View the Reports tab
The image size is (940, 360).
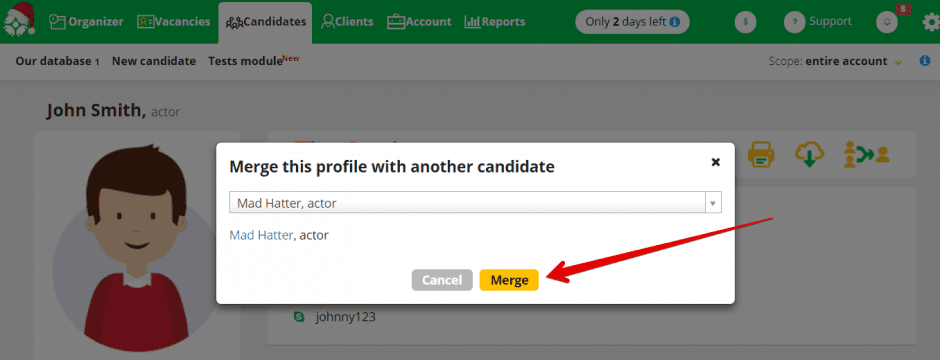(495, 22)
